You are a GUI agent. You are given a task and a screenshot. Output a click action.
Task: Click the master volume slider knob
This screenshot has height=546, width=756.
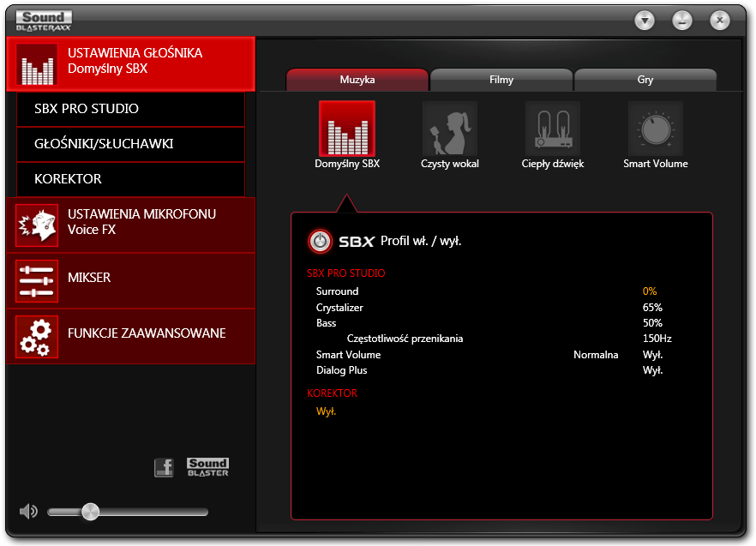(90, 512)
